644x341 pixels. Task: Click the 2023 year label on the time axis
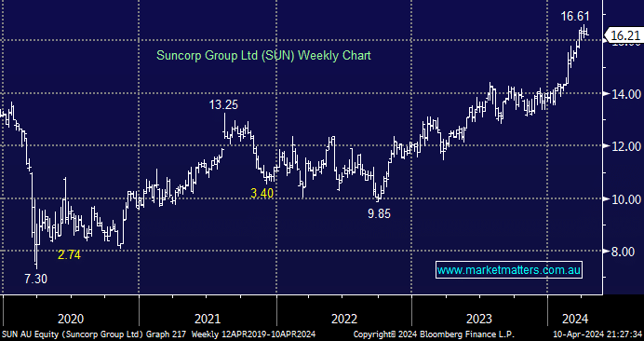tap(479, 319)
